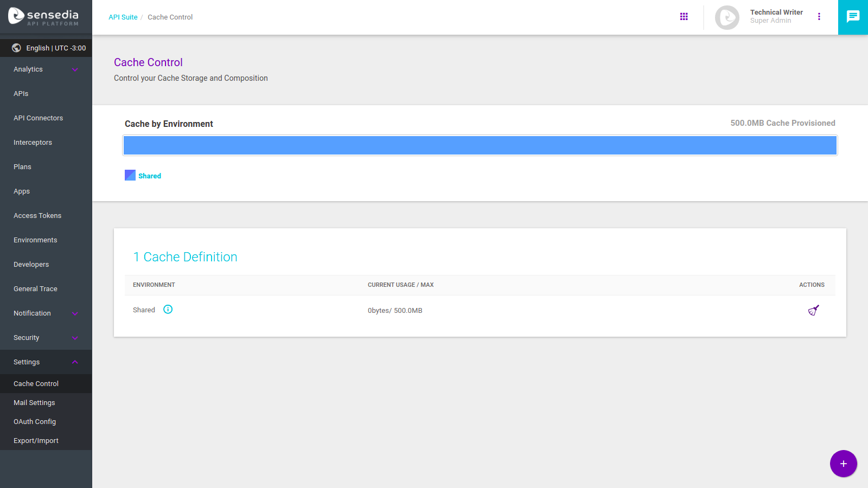Expand the Analytics menu

click(x=75, y=69)
